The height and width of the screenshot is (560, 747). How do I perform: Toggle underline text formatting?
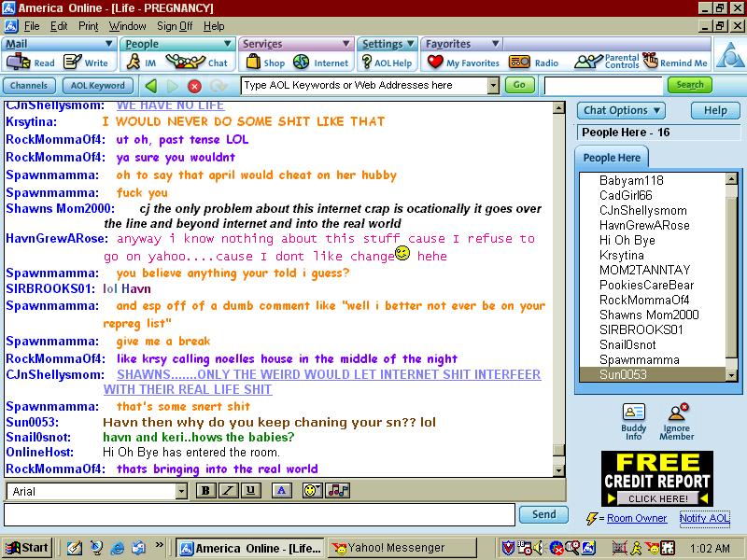coord(250,491)
